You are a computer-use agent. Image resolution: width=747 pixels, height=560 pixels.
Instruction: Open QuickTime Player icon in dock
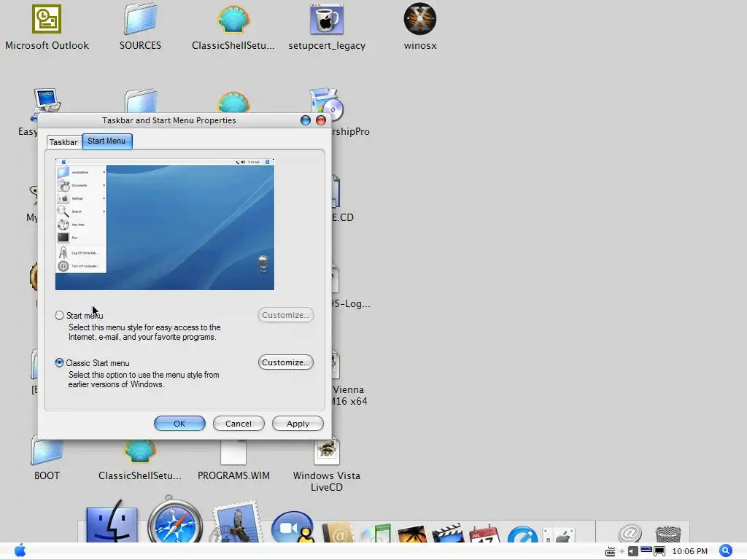(x=522, y=534)
